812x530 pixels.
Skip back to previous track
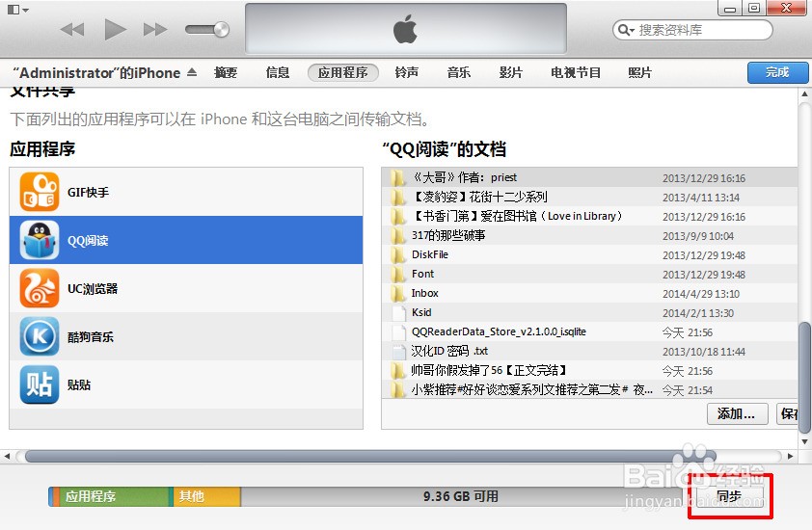72,30
